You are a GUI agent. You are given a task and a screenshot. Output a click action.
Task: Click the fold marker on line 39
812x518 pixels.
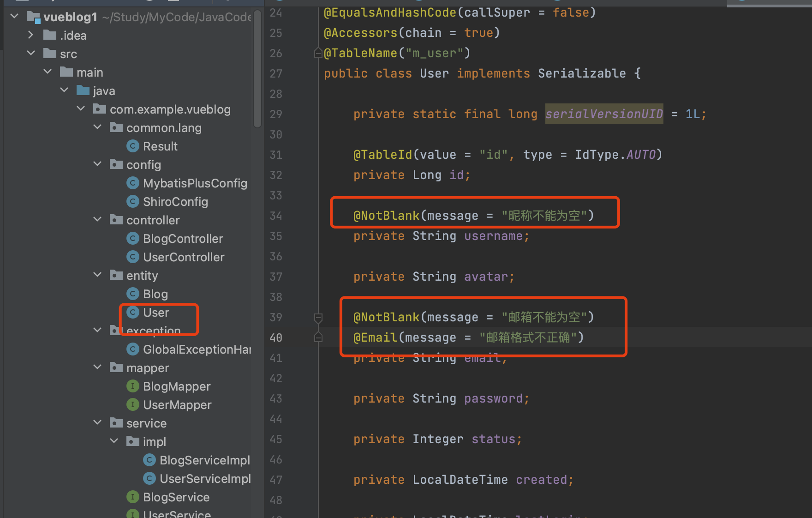(x=318, y=318)
